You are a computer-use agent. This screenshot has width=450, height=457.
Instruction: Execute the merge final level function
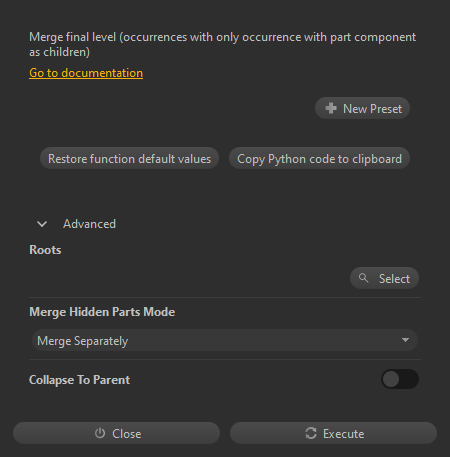click(x=333, y=433)
